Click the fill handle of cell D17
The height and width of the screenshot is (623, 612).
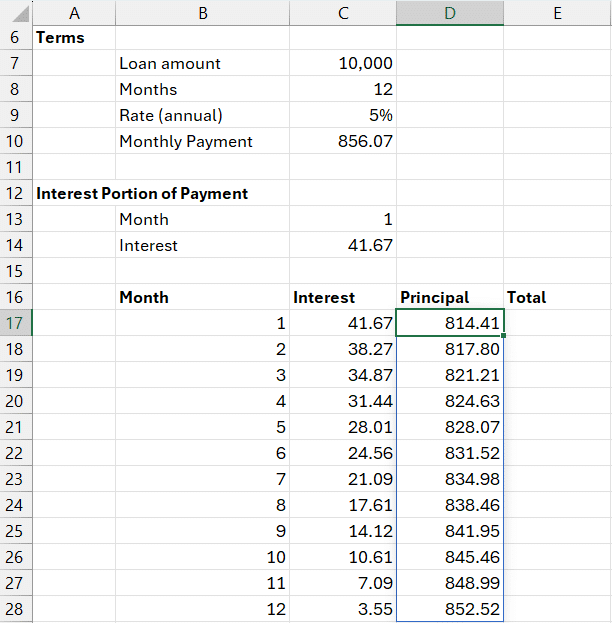504,335
